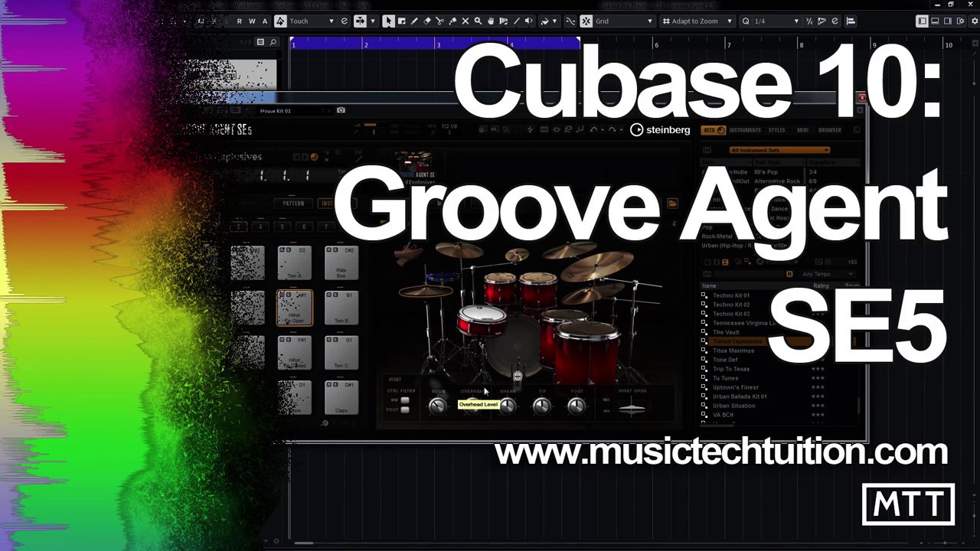Select the Range Selection tool
The width and height of the screenshot is (980, 551).
point(401,21)
